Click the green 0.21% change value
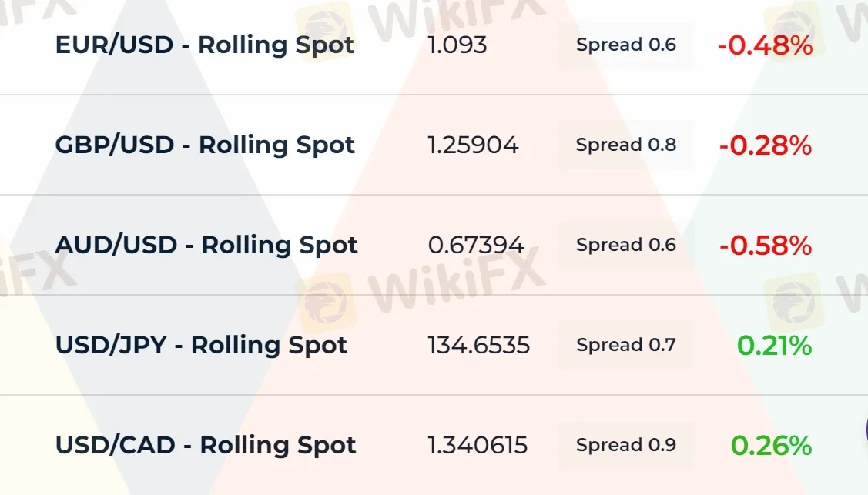The image size is (868, 495). point(774,346)
